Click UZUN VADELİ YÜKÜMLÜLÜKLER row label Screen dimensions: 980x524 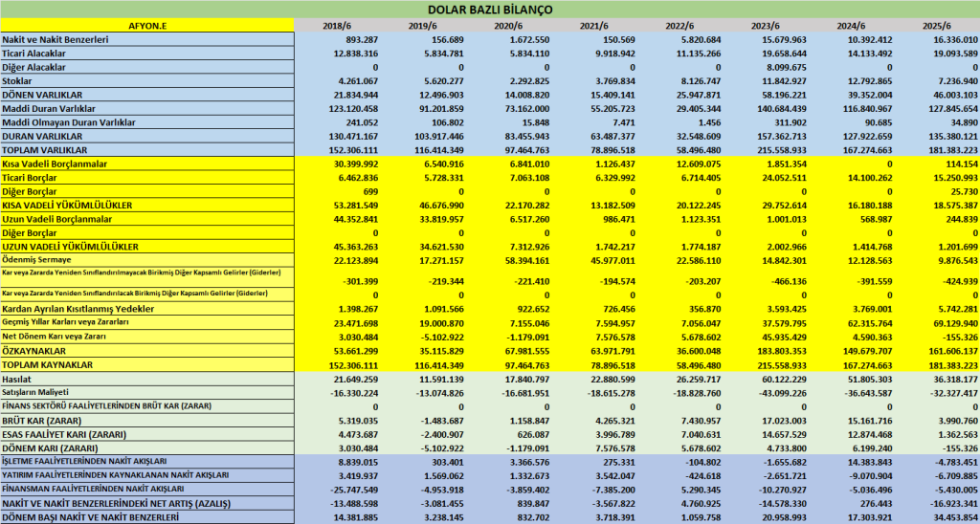[x=70, y=246]
